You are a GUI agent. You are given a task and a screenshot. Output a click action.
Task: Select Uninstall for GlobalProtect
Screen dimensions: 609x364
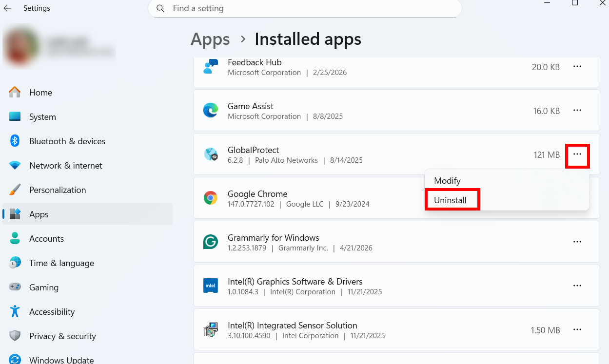pos(451,199)
